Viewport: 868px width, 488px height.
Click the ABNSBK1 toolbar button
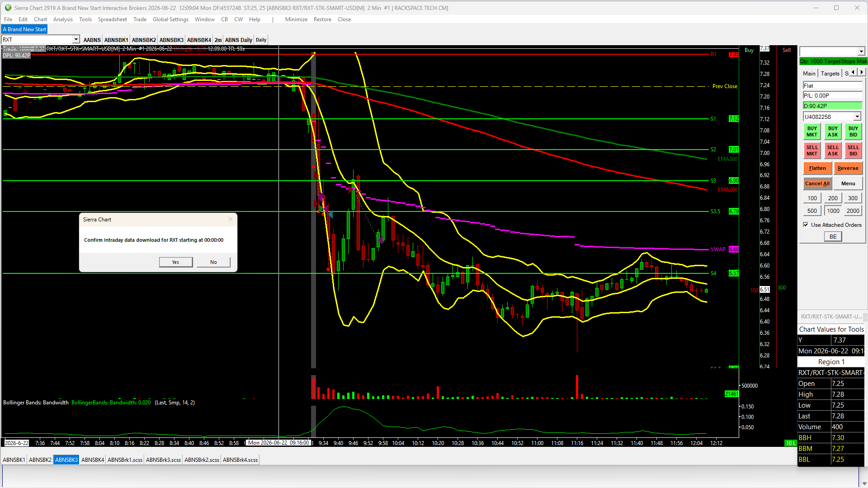tap(116, 40)
